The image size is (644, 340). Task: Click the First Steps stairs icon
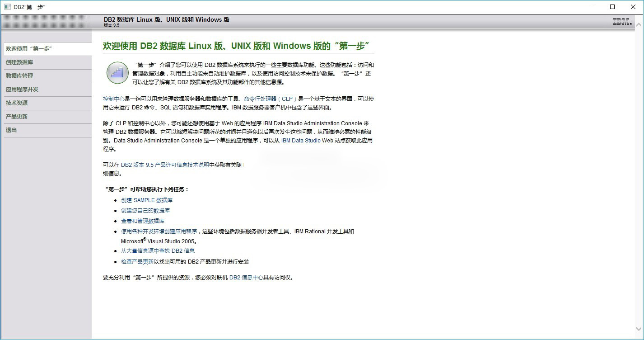pos(117,73)
